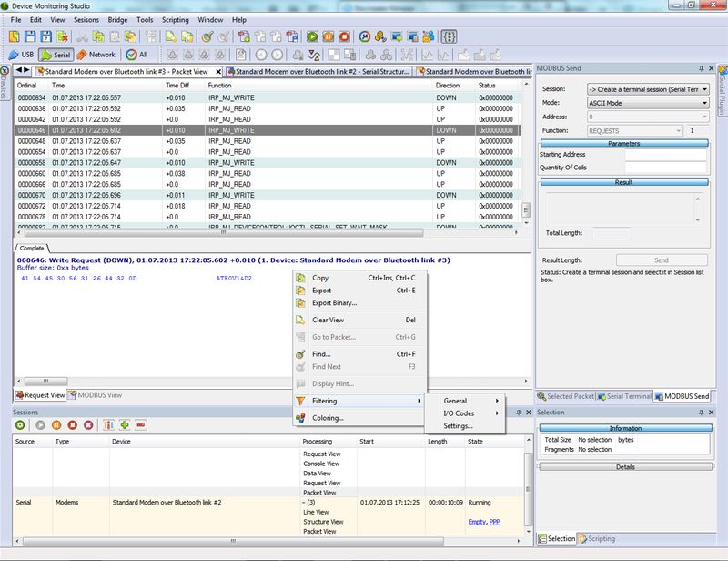Click the blue smiley face toolbar icon
Image resolution: width=728 pixels, height=561 pixels.
pyautogui.click(x=365, y=36)
